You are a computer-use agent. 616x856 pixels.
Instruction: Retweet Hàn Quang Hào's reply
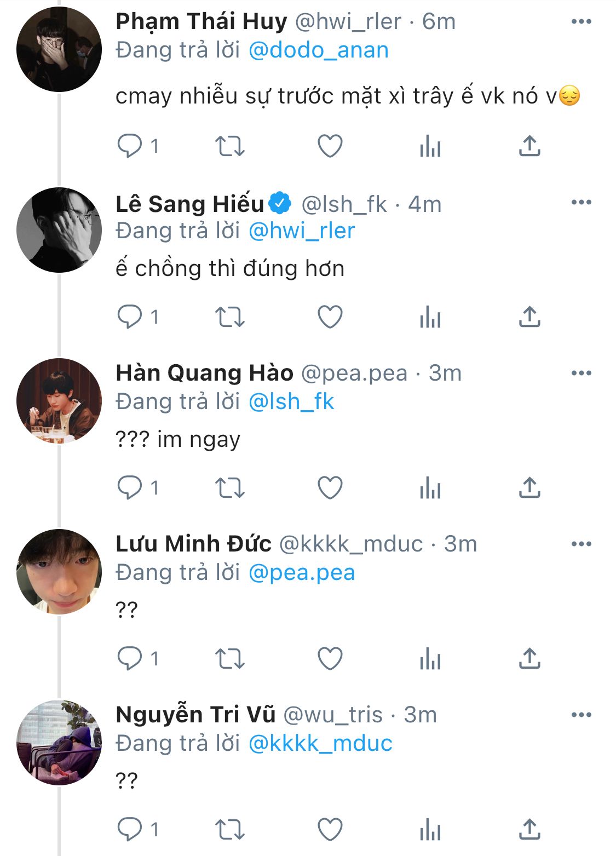point(229,488)
